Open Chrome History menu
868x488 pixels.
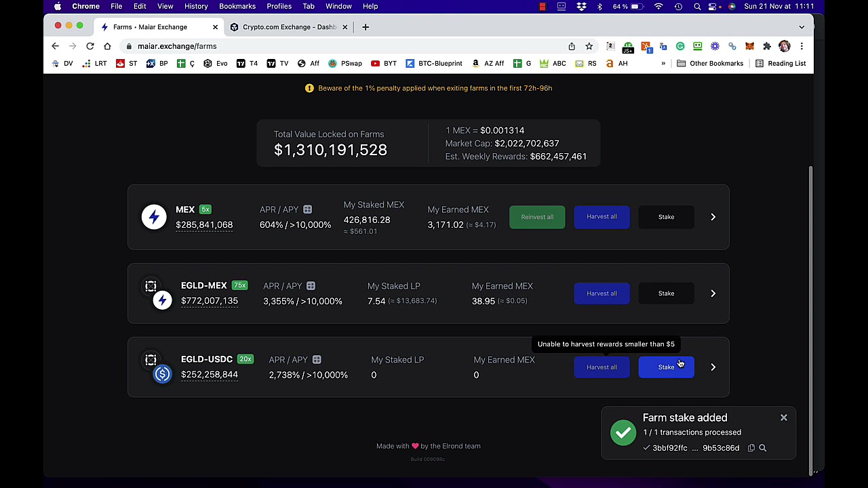pyautogui.click(x=196, y=6)
